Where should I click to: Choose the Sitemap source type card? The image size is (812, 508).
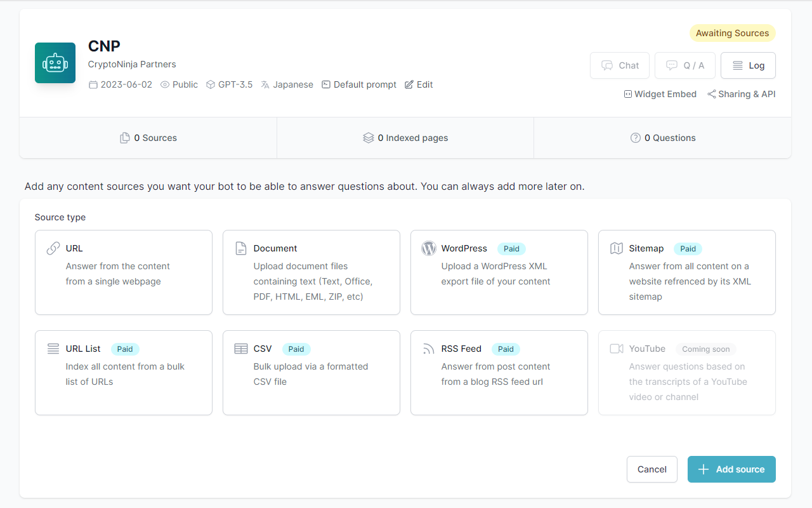[687, 272]
